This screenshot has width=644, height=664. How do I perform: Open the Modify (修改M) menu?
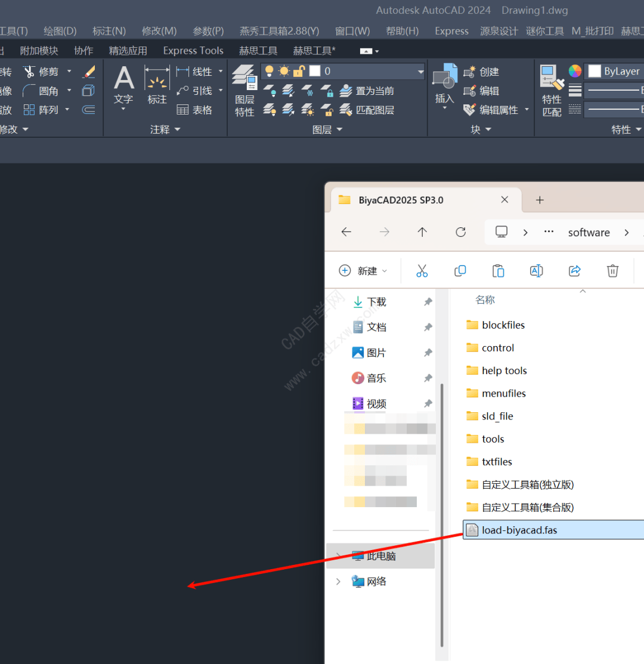click(159, 31)
